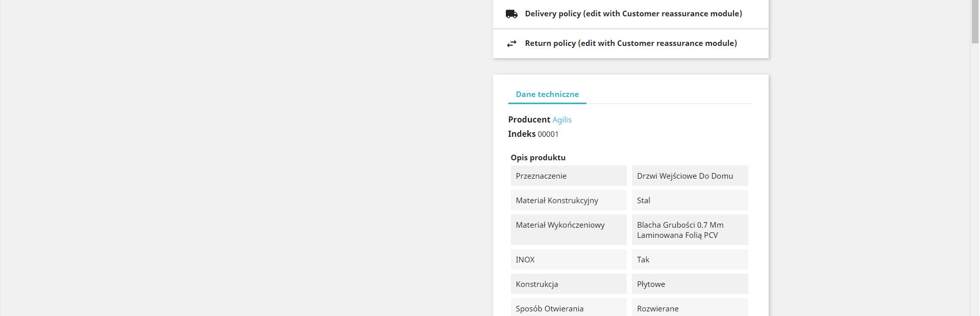Click the Stal value cell
The width and height of the screenshot is (980, 316).
tap(690, 201)
